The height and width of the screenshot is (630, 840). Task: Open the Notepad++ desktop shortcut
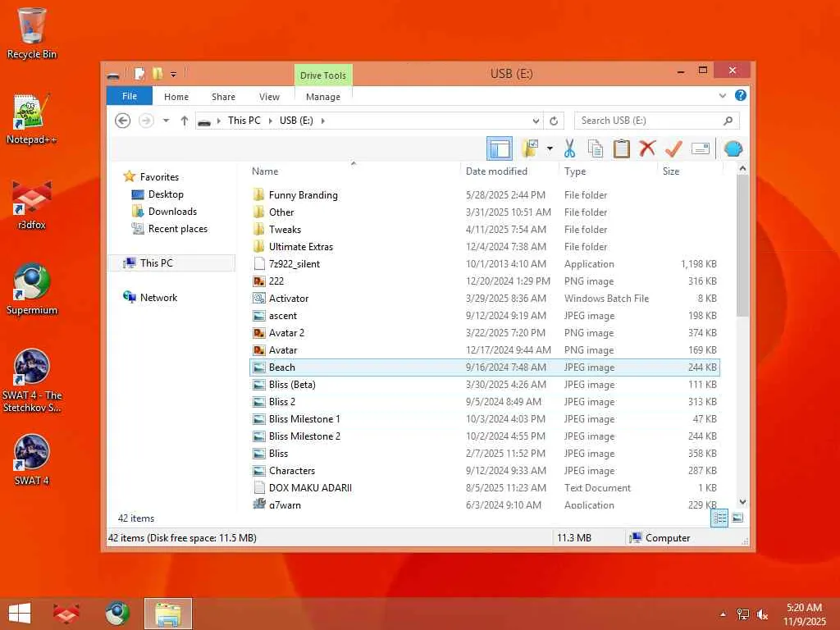(x=32, y=119)
